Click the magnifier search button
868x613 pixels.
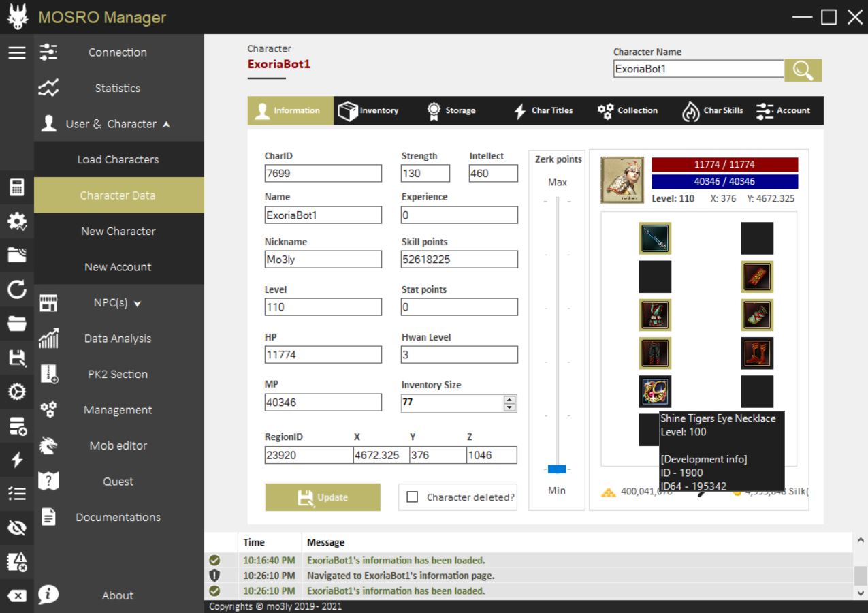(803, 70)
